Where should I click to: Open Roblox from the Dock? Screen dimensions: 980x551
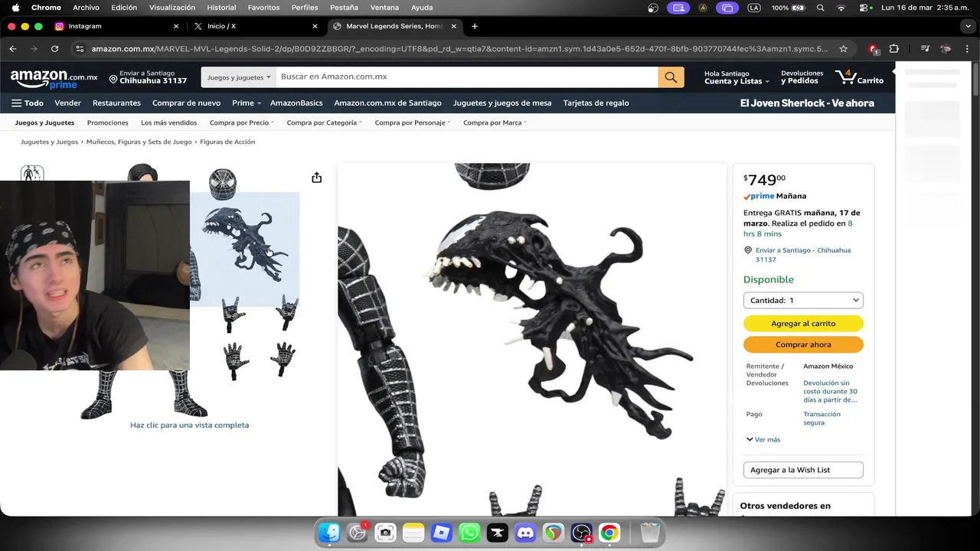point(442,533)
